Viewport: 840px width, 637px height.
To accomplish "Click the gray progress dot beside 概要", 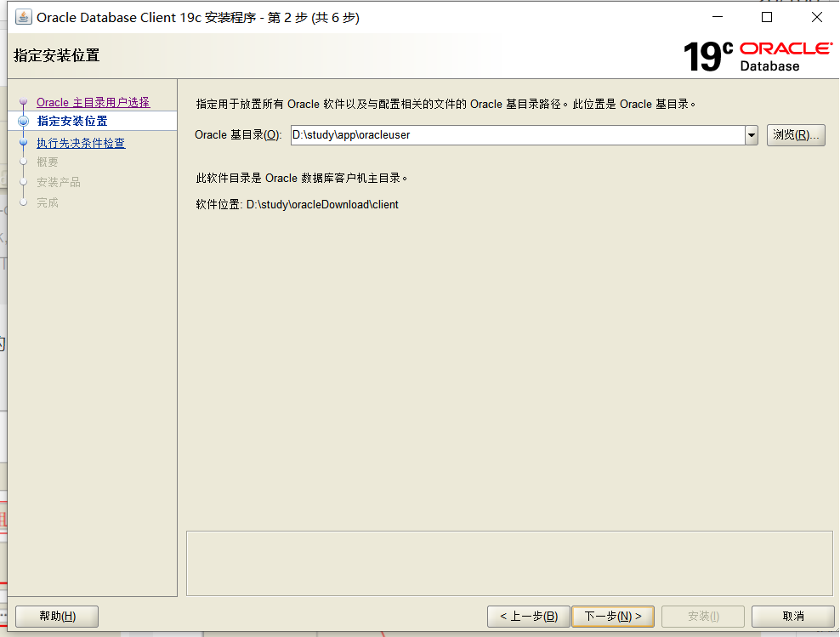I will point(23,162).
